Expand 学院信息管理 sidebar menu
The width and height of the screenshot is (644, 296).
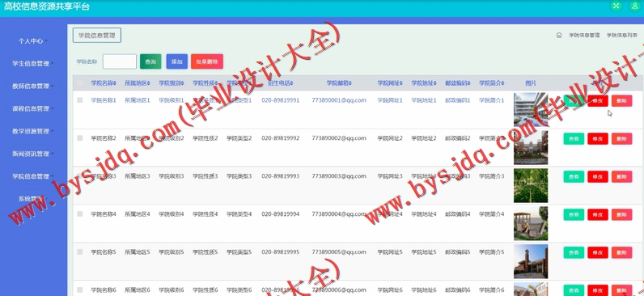point(33,176)
